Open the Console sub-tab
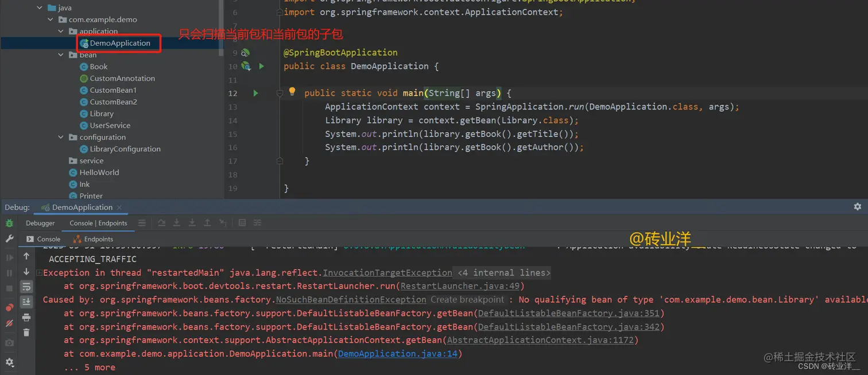 (x=43, y=239)
